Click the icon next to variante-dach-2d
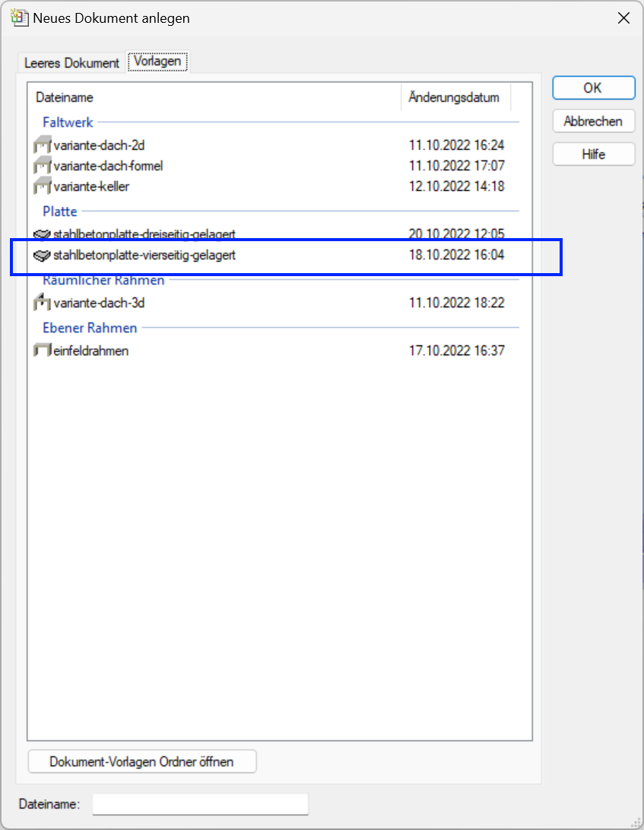This screenshot has height=830, width=644. point(43,145)
